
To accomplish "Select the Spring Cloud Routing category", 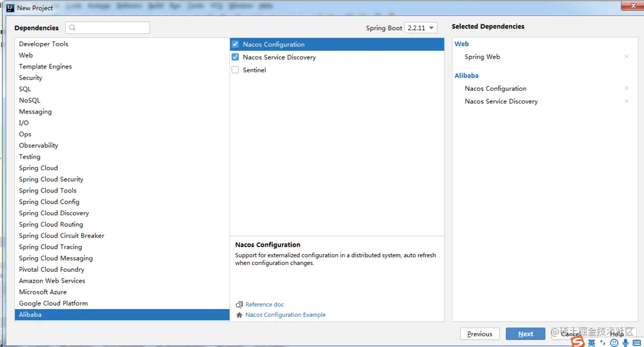I will point(122,225).
